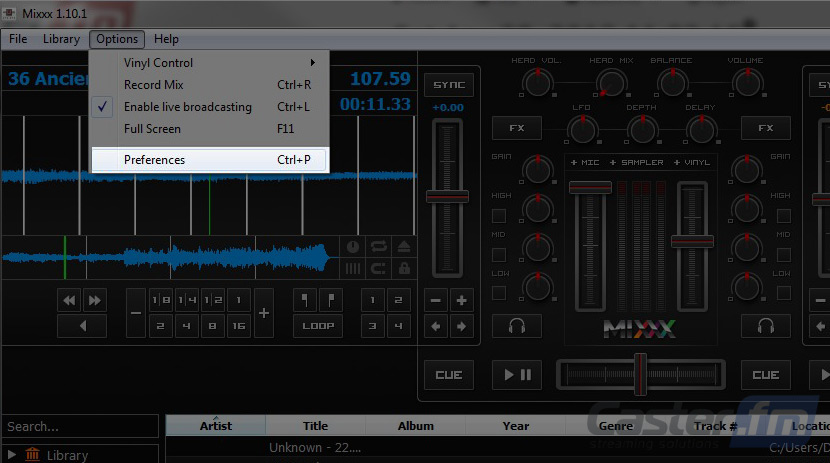Toggle the left deck MID kill checkbox
830x463 pixels.
click(499, 255)
